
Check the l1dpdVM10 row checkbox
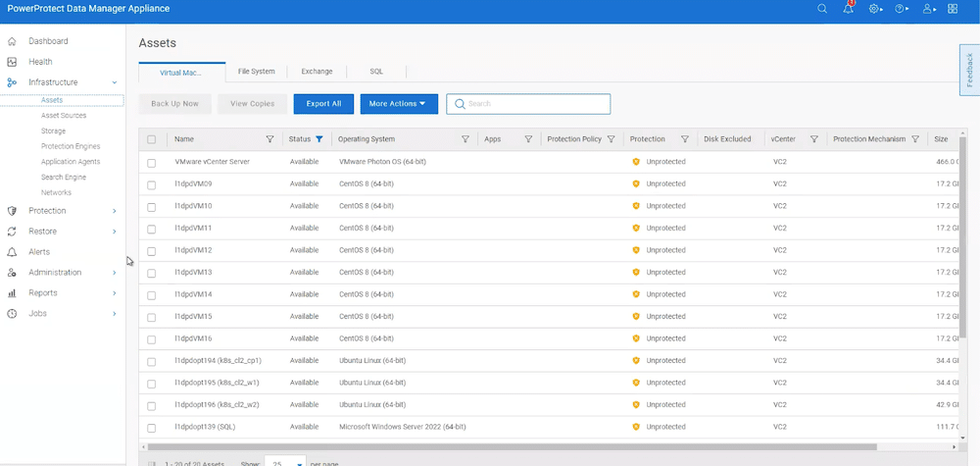[151, 207]
